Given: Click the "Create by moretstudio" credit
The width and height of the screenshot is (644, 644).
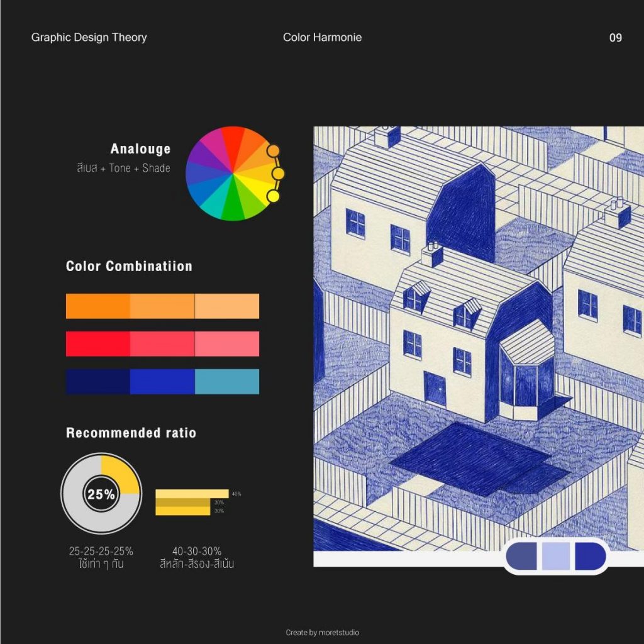Looking at the screenshot, I should [x=322, y=633].
